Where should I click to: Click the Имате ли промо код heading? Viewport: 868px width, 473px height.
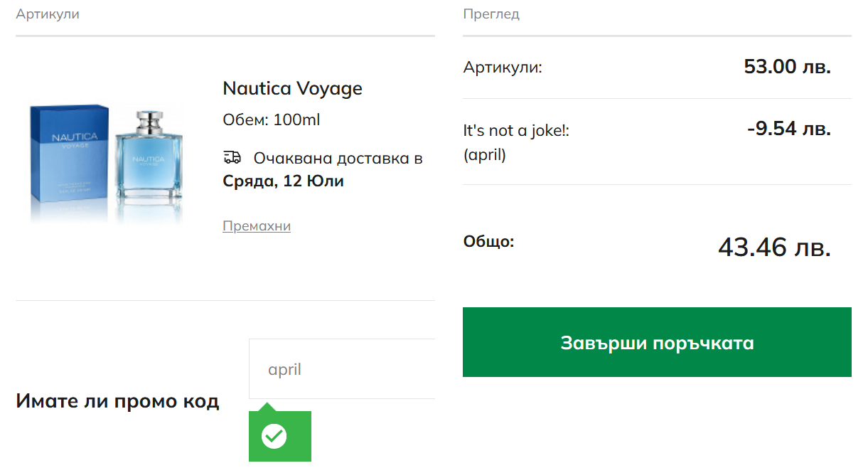pyautogui.click(x=117, y=401)
